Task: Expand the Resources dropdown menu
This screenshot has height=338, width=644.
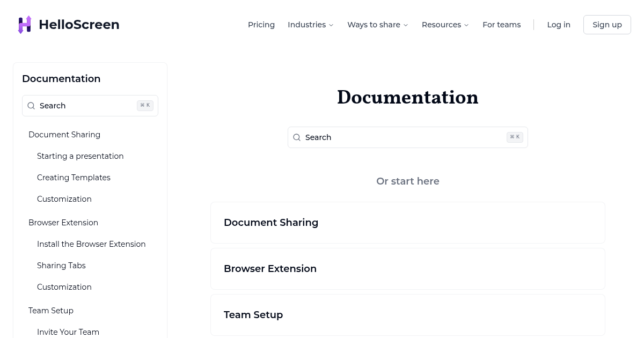Action: point(445,25)
